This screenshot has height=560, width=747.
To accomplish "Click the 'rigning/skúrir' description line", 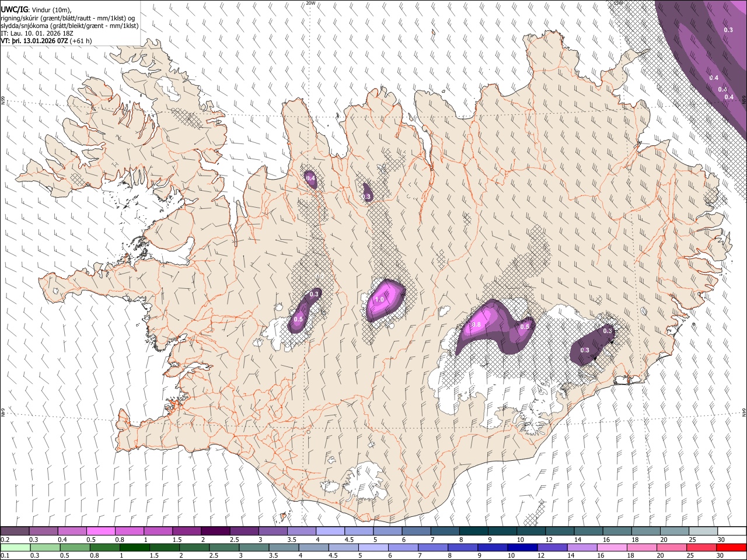I will tap(68, 18).
